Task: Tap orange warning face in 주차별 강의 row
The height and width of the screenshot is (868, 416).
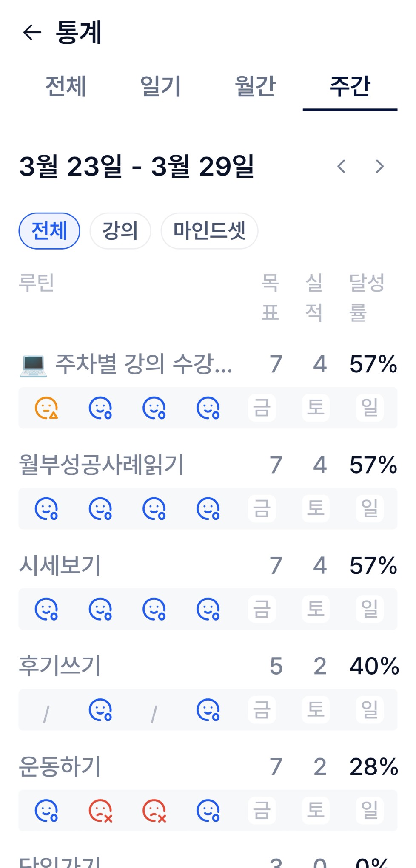Action: 46,408
